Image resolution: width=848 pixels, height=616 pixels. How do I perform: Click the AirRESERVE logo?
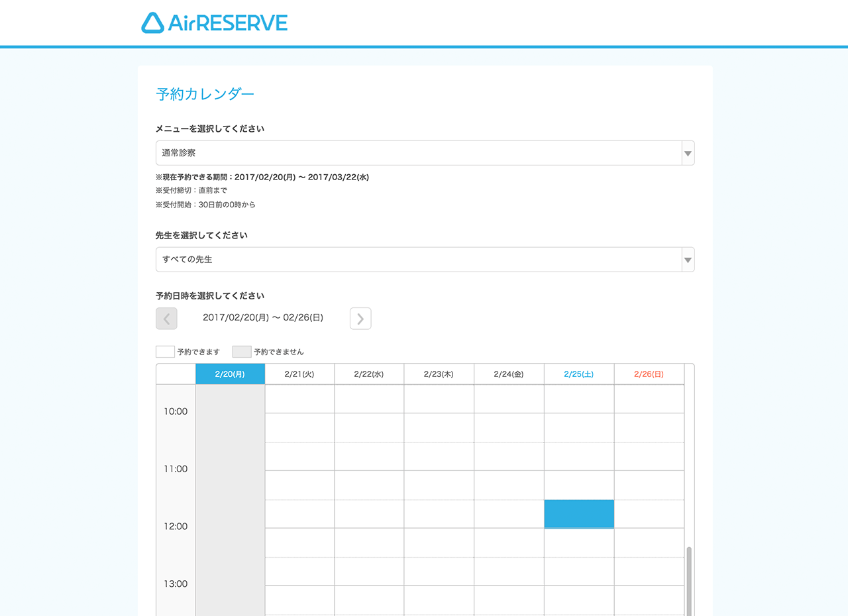point(214,23)
